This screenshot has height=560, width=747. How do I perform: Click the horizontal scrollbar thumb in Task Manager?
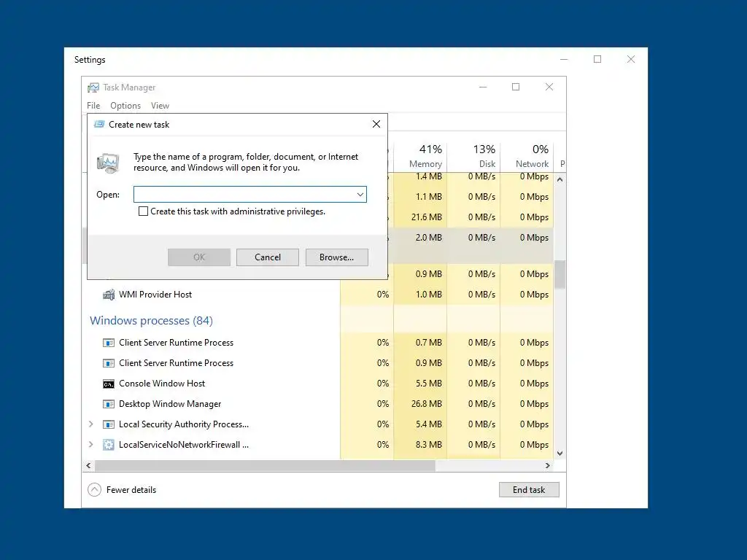(265, 465)
